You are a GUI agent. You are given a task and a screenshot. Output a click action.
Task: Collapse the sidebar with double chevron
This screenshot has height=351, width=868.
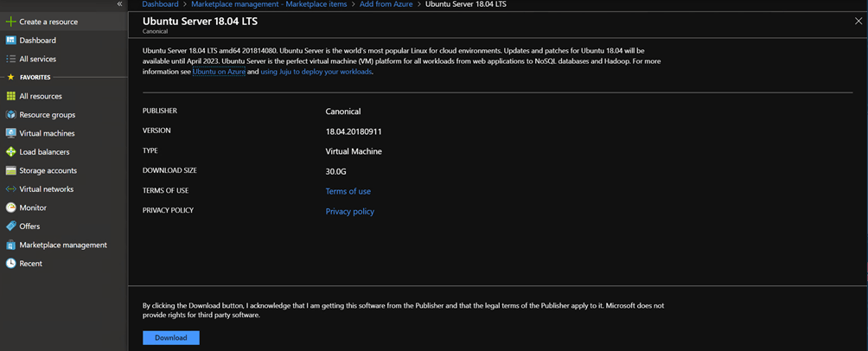tap(119, 3)
